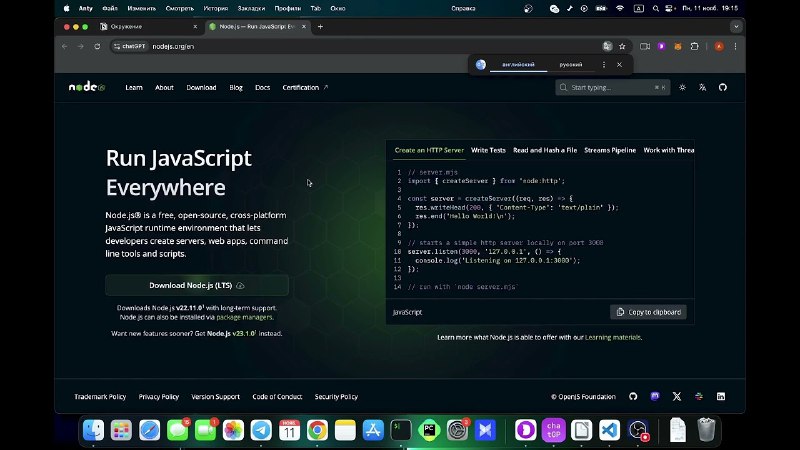Screen dimensions: 800x450
Task: Open the Node.js GitHub icon in the navbar
Action: [722, 87]
